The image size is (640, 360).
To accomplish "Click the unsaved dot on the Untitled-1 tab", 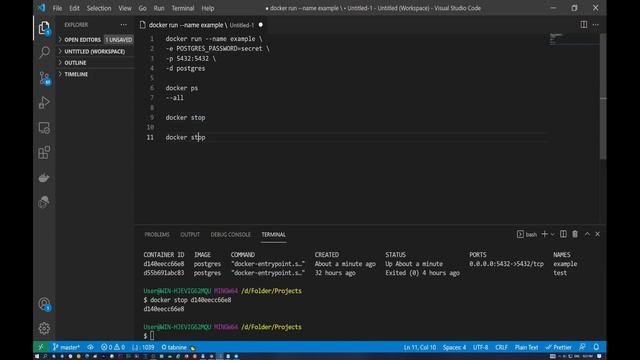I will pos(260,25).
